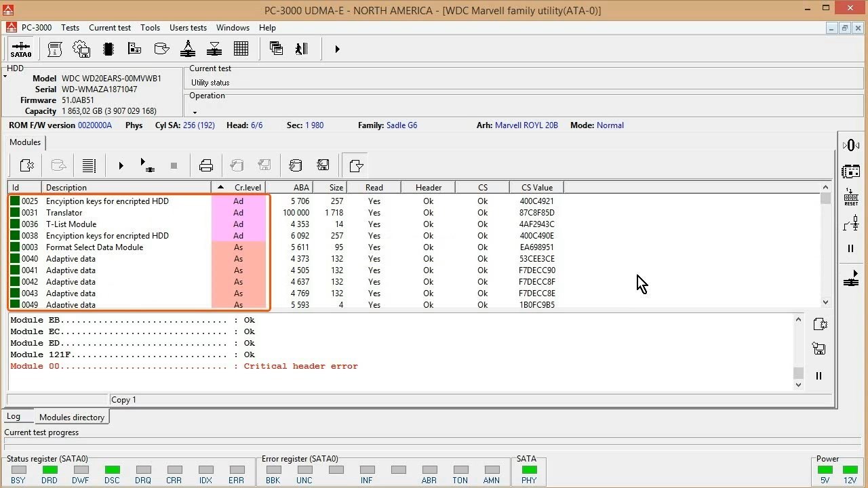The image size is (868, 488).
Task: Select the green marker of module 0025
Action: pos(15,201)
